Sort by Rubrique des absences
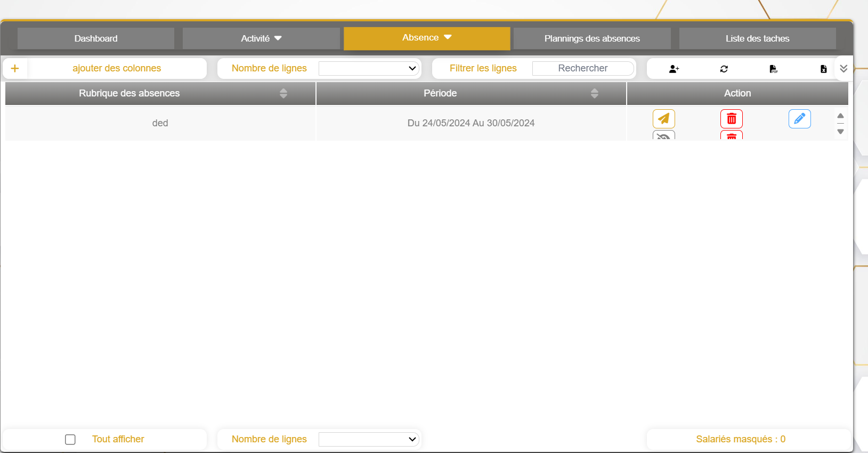The image size is (868, 453). pyautogui.click(x=283, y=93)
